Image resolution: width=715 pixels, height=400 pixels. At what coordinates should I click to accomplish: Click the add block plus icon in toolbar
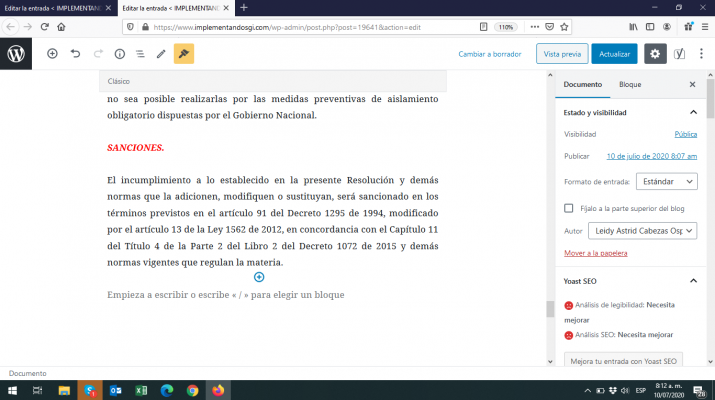(52, 54)
